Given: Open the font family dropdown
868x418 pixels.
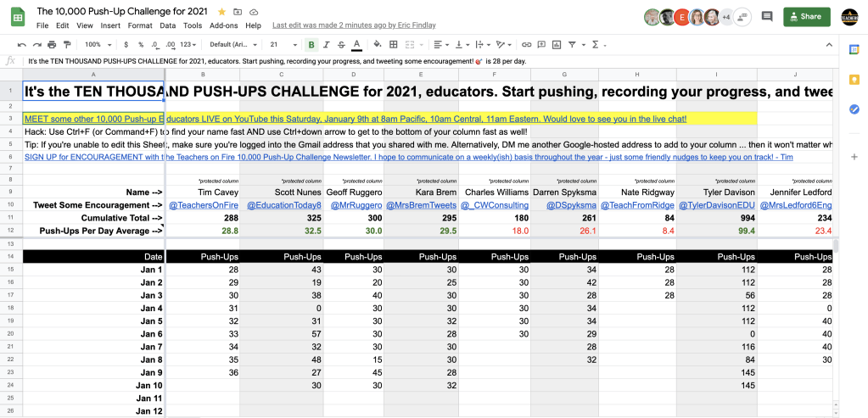Looking at the screenshot, I should tap(234, 44).
